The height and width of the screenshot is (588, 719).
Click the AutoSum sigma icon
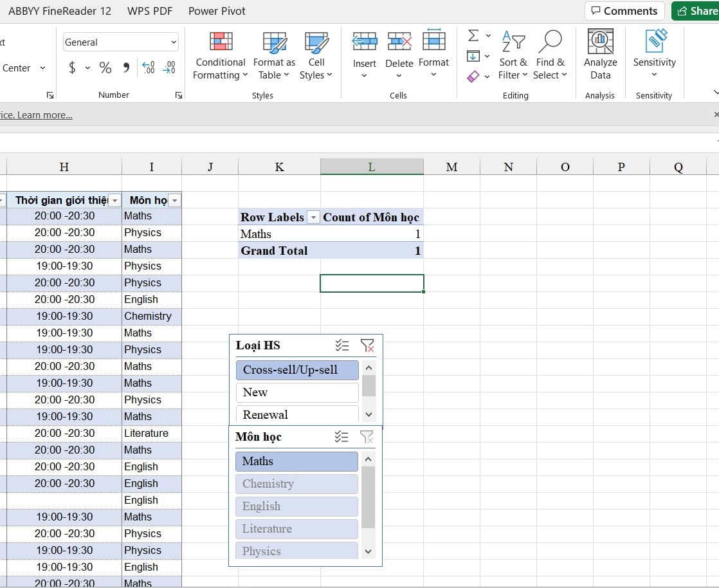(x=474, y=35)
